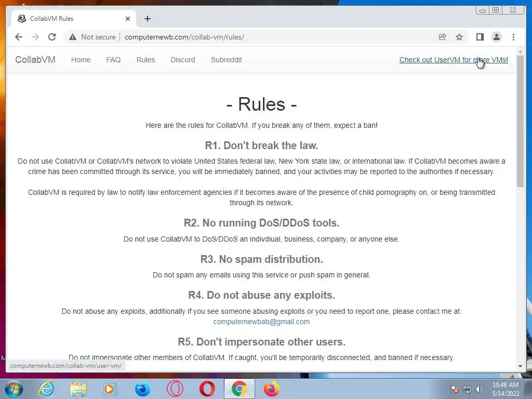The height and width of the screenshot is (399, 532).
Task: Click the taskbar clock showing 10:48 AM
Action: click(506, 389)
